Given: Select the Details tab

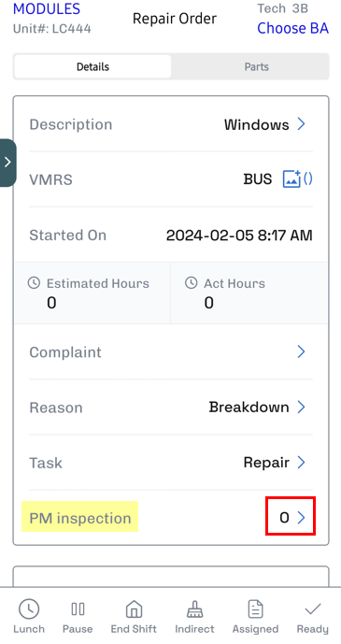Looking at the screenshot, I should 92,66.
